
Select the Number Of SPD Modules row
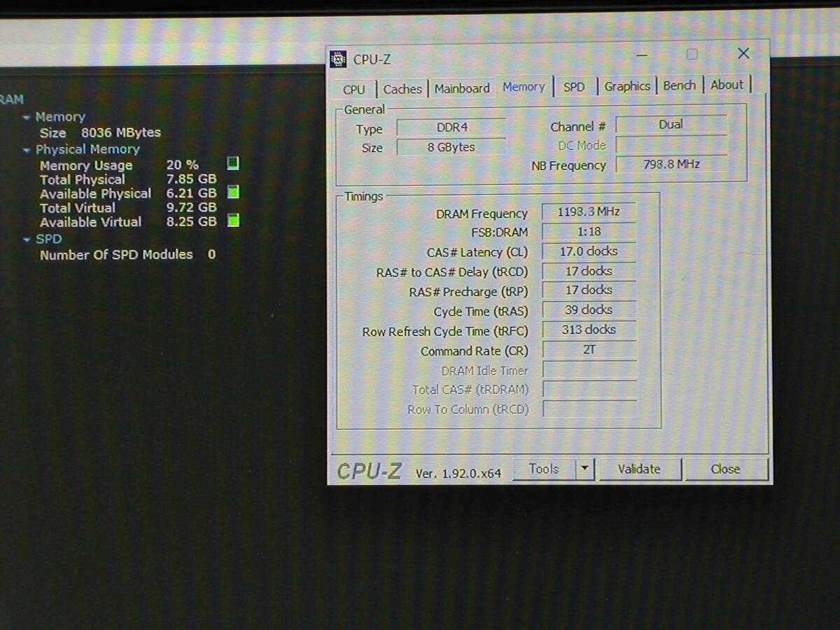(x=127, y=255)
